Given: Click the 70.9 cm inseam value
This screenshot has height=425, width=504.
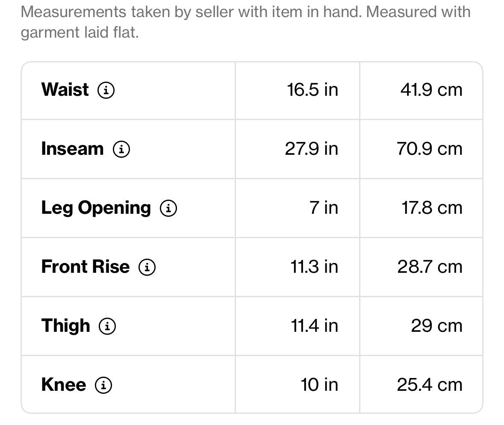Looking at the screenshot, I should 430,149.
